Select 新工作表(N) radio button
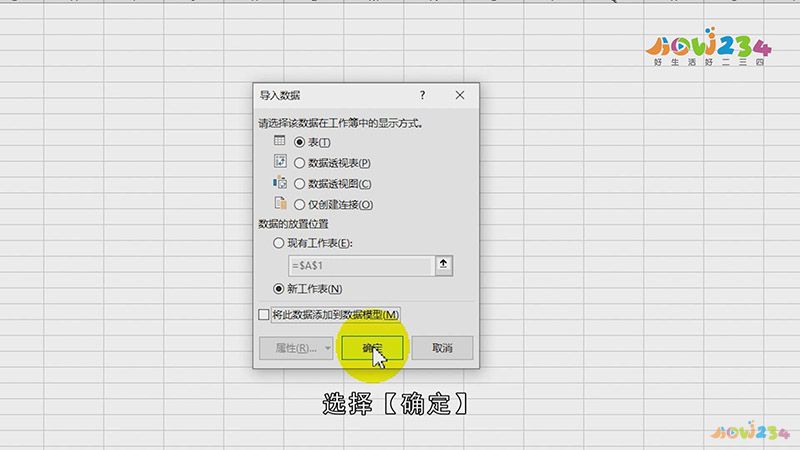The image size is (800, 450). 279,289
